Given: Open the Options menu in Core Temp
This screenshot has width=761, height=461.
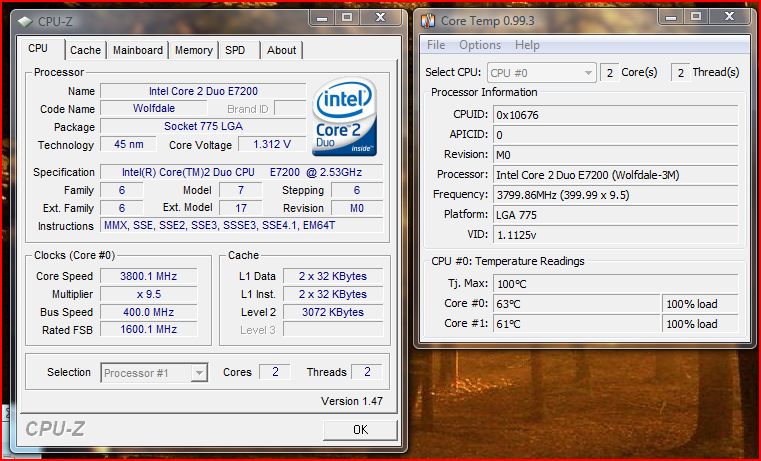Looking at the screenshot, I should (480, 45).
